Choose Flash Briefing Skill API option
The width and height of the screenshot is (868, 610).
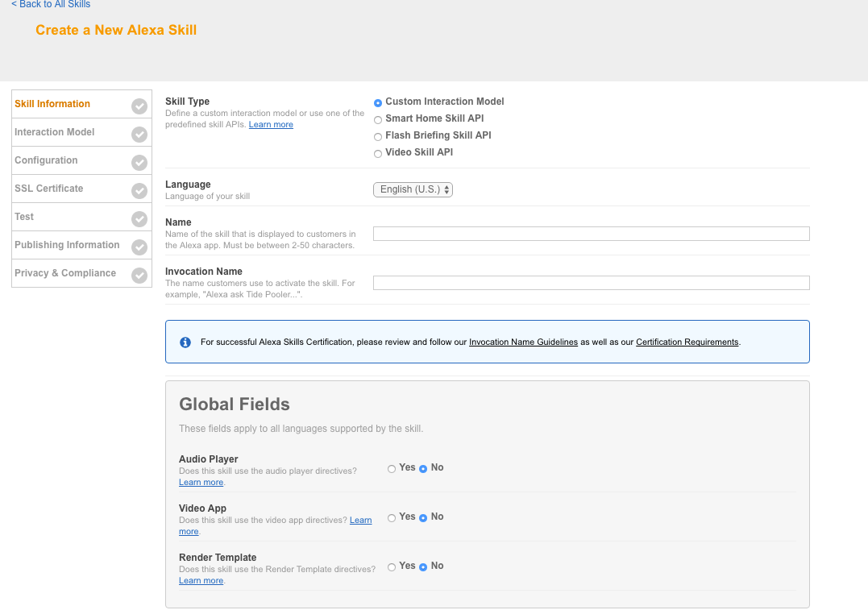pos(378,137)
